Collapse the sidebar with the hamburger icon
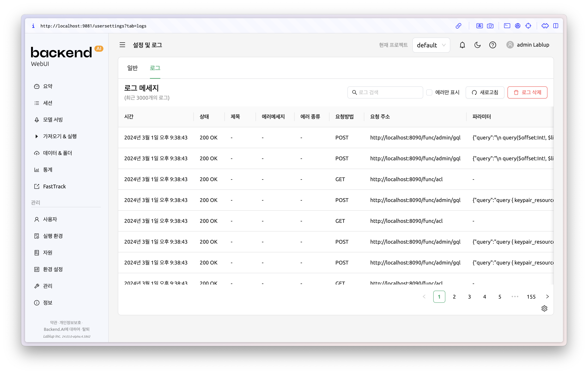The image size is (588, 374). [122, 45]
